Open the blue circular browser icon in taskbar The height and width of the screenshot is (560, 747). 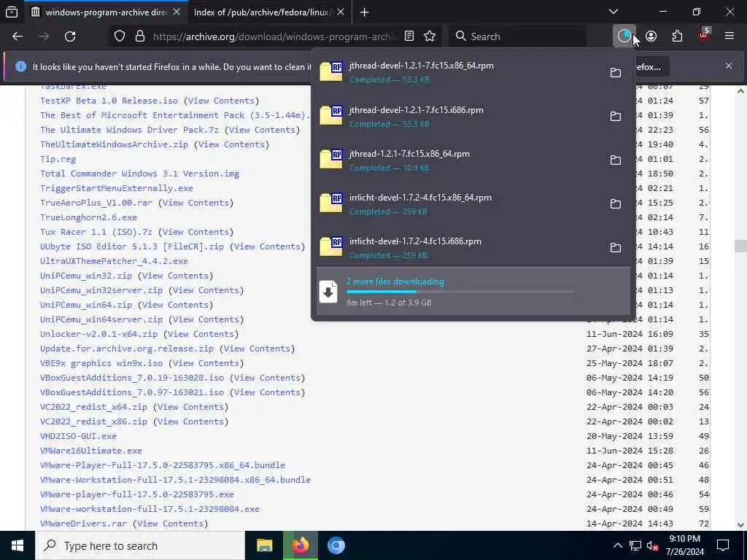(x=336, y=545)
